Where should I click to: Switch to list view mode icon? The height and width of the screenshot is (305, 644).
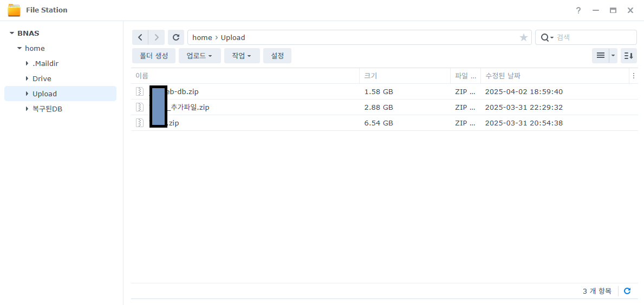pyautogui.click(x=601, y=55)
